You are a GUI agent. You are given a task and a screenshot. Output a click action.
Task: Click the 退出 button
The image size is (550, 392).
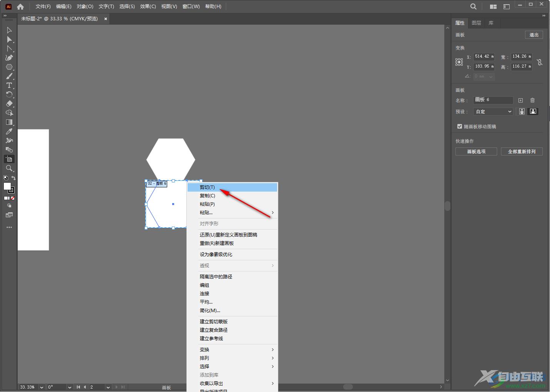tap(534, 35)
